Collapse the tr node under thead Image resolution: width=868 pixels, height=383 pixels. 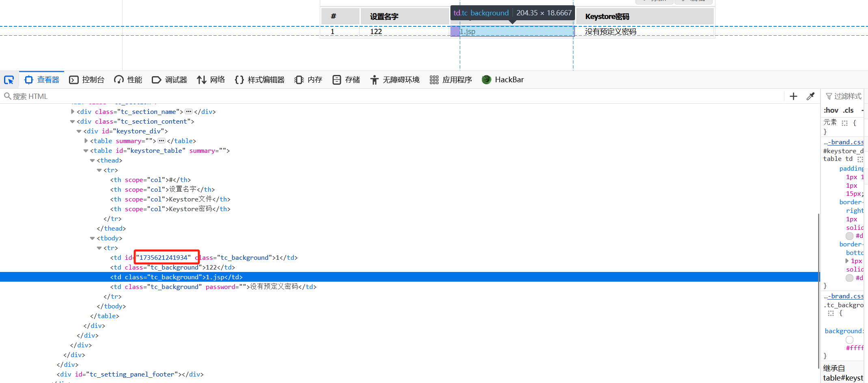point(99,170)
